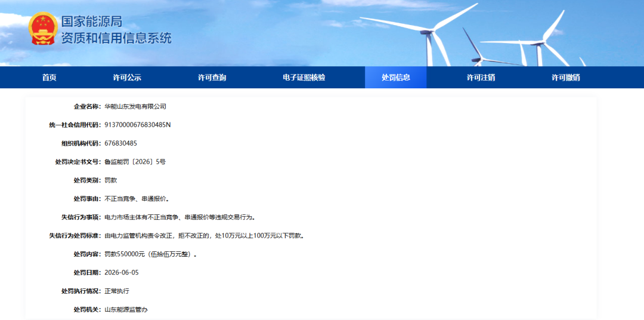Screen dimensions: 644x320
Task: Click penalty type value 罚款
Action: 111,180
